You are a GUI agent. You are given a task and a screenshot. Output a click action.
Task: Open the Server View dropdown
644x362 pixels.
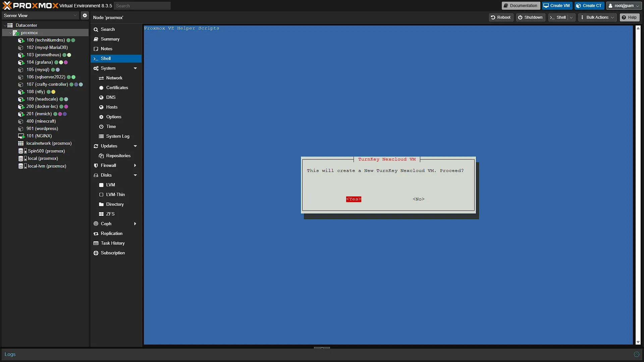click(x=40, y=15)
